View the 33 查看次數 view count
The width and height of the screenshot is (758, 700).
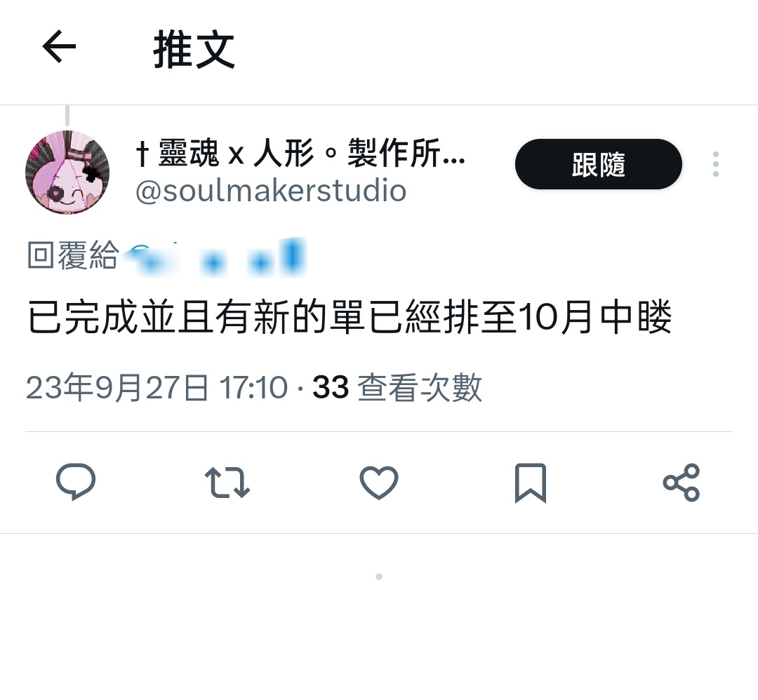(x=397, y=387)
